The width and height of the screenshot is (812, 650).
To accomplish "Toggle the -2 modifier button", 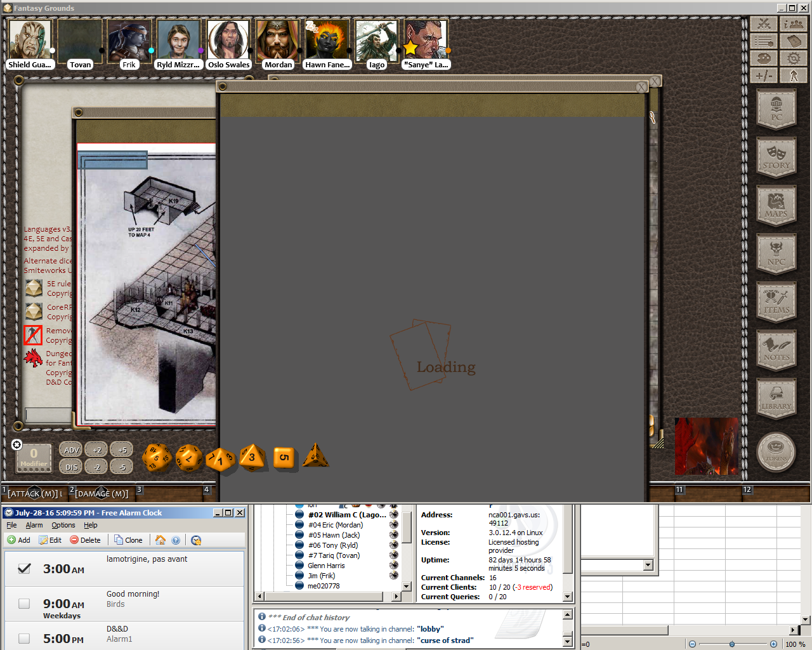I will tap(96, 467).
